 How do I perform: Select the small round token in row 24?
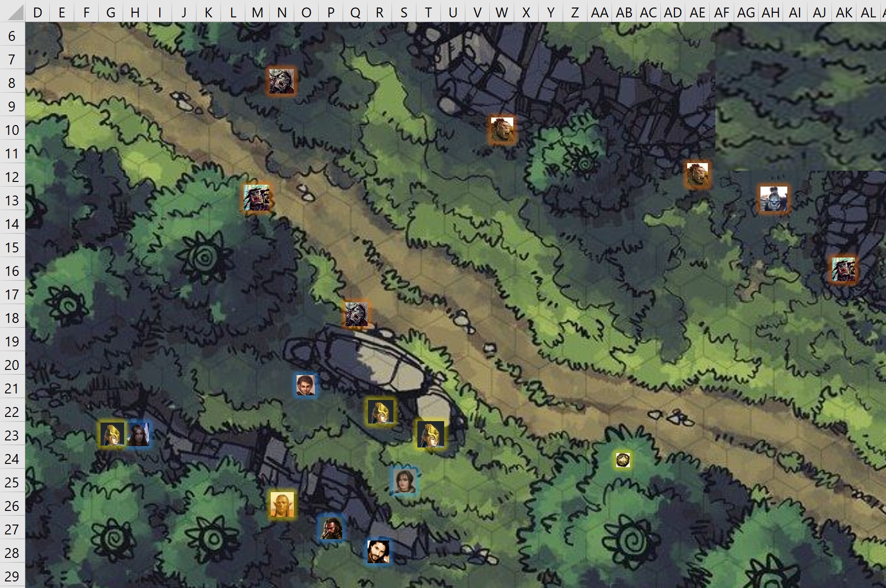tap(623, 460)
